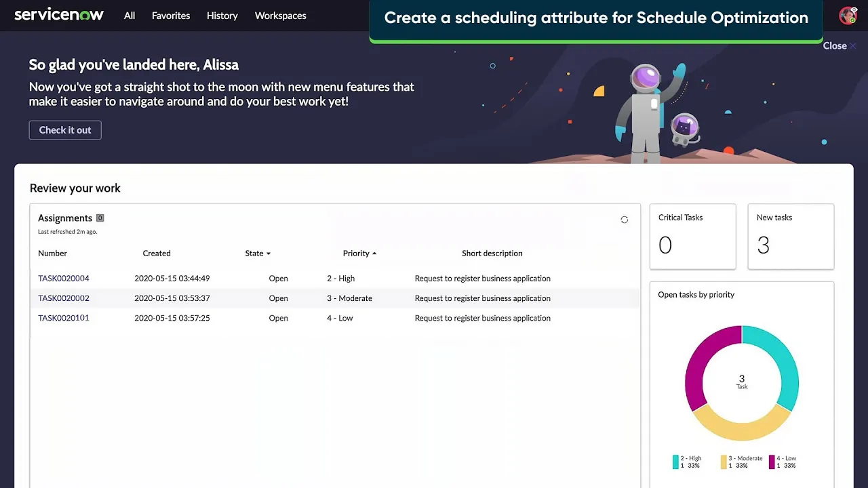Click the Review your work heading
The image size is (868, 488).
(75, 188)
